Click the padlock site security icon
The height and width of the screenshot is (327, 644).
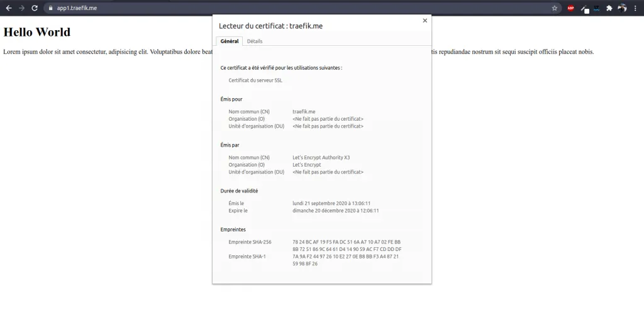(x=51, y=8)
